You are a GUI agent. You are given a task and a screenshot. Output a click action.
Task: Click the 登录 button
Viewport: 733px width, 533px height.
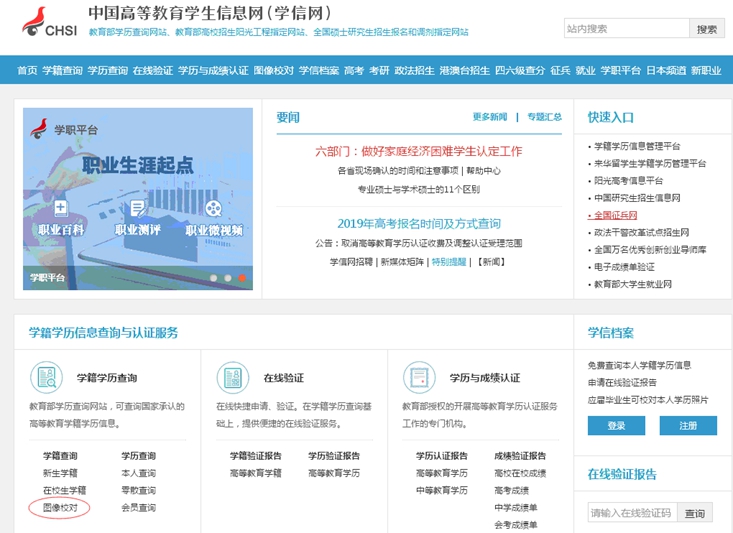pyautogui.click(x=616, y=425)
